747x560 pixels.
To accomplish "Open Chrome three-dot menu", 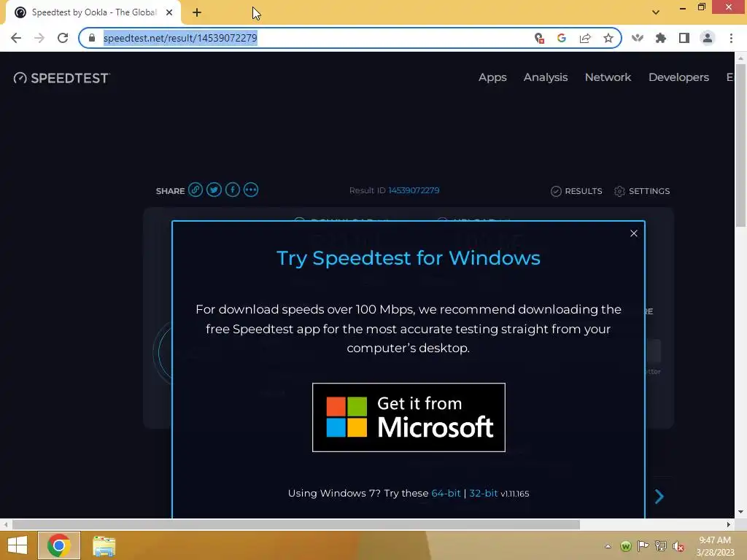I will click(731, 38).
